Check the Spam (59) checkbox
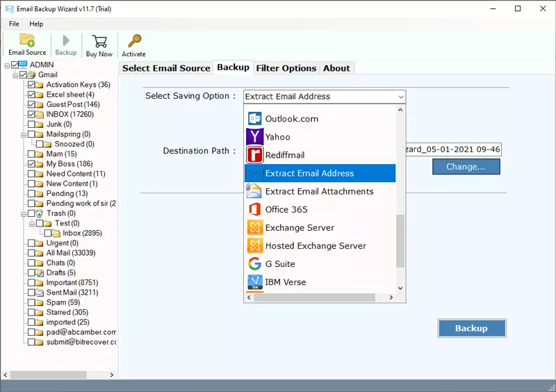 [31, 302]
